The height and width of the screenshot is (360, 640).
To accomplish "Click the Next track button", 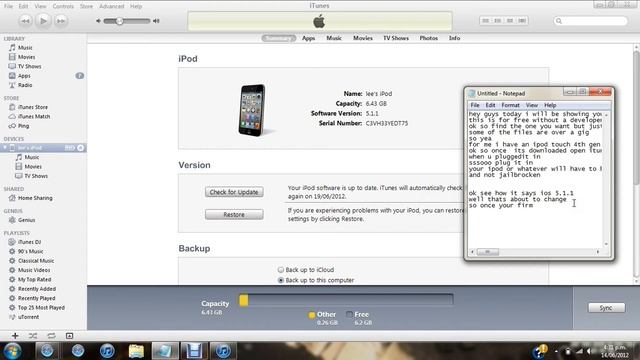I will point(61,21).
